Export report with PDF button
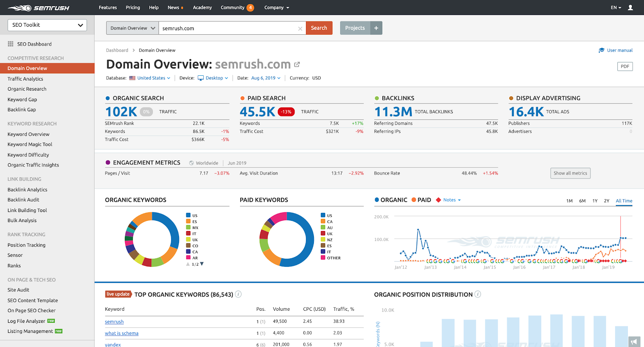 coord(625,66)
